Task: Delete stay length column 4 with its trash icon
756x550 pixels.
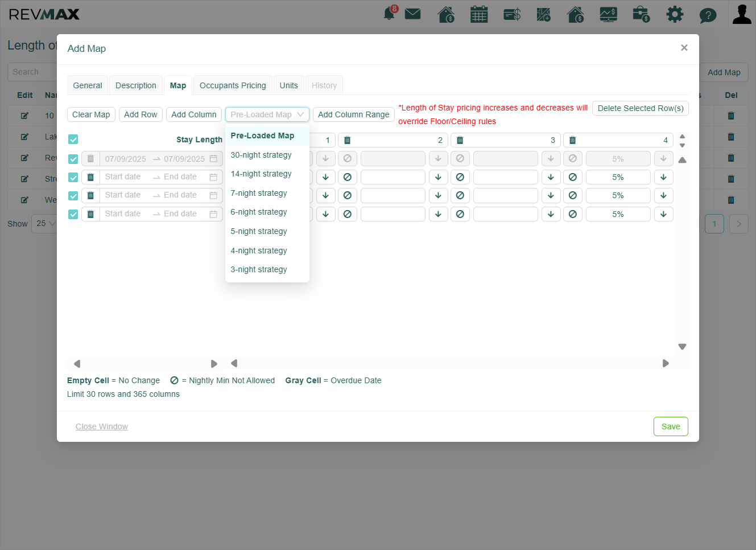Action: 573,140
